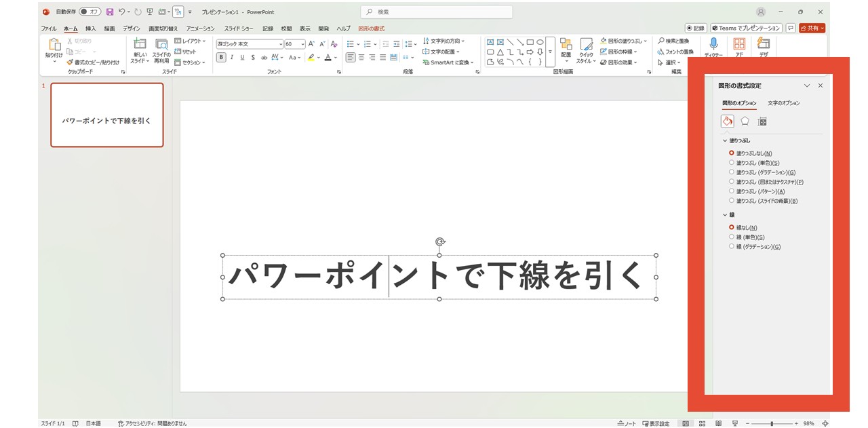Open the File (ファイル) tab

(x=49, y=28)
